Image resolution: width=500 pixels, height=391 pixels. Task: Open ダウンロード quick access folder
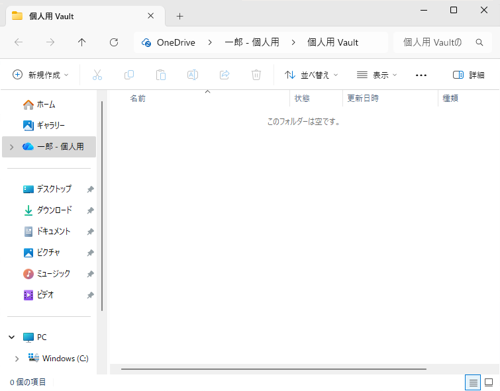point(50,210)
